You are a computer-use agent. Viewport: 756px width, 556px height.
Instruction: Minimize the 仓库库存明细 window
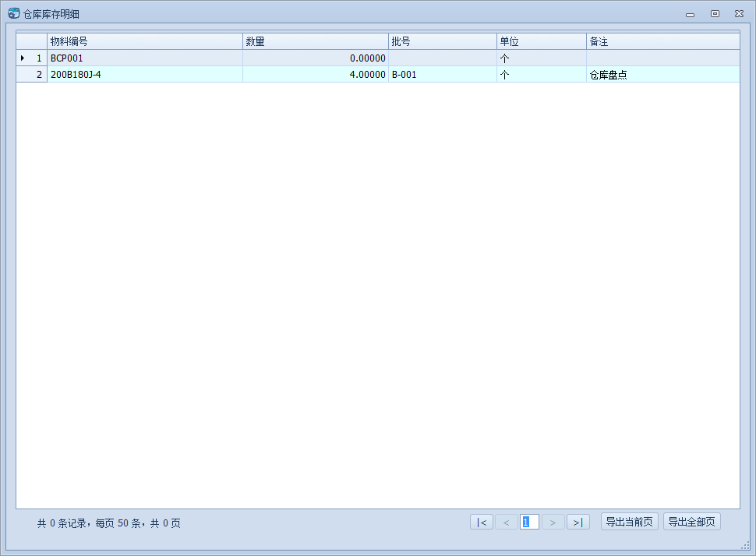click(690, 15)
